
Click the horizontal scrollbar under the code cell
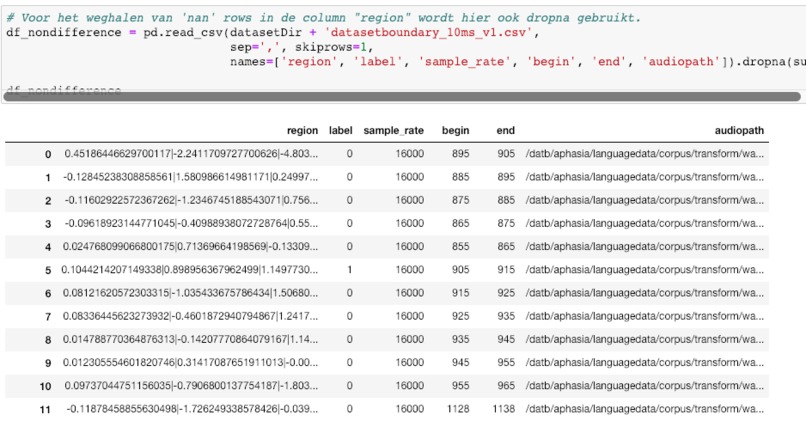pyautogui.click(x=402, y=97)
